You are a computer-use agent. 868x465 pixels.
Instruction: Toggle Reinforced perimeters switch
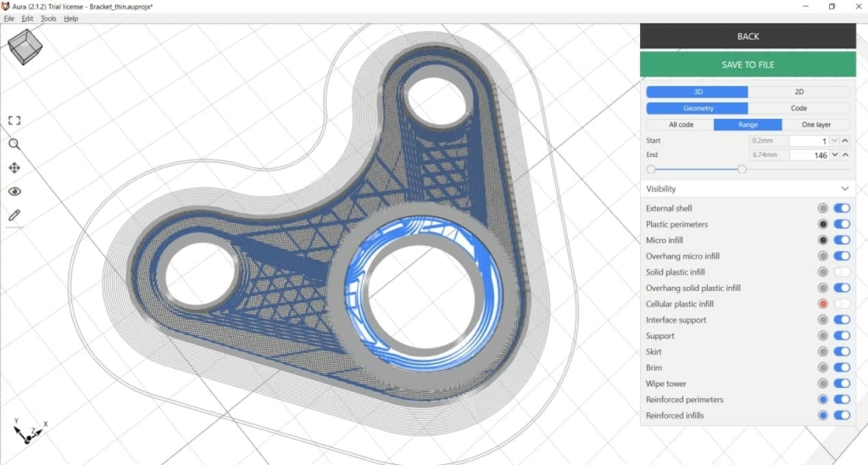coord(842,400)
